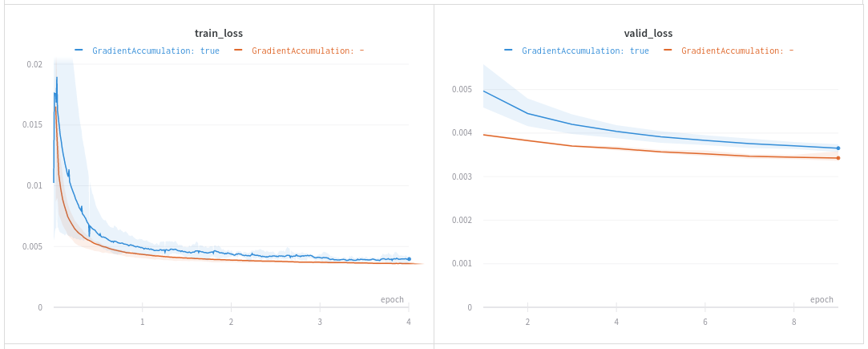Click the blue legend swatch in valid_loss chart
The width and height of the screenshot is (868, 349).
508,50
